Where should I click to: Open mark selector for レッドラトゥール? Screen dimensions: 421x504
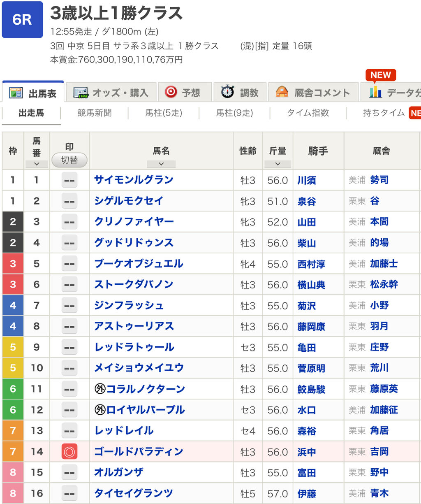tap(69, 347)
